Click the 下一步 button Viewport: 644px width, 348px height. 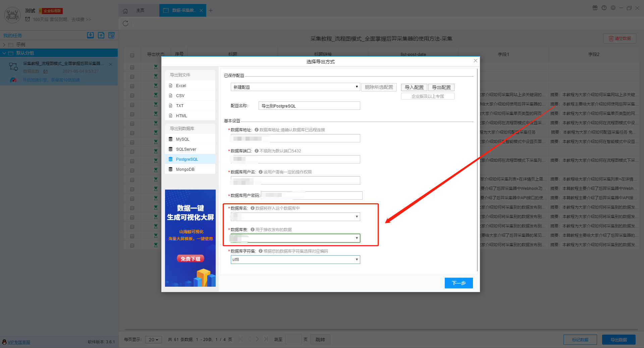point(459,283)
